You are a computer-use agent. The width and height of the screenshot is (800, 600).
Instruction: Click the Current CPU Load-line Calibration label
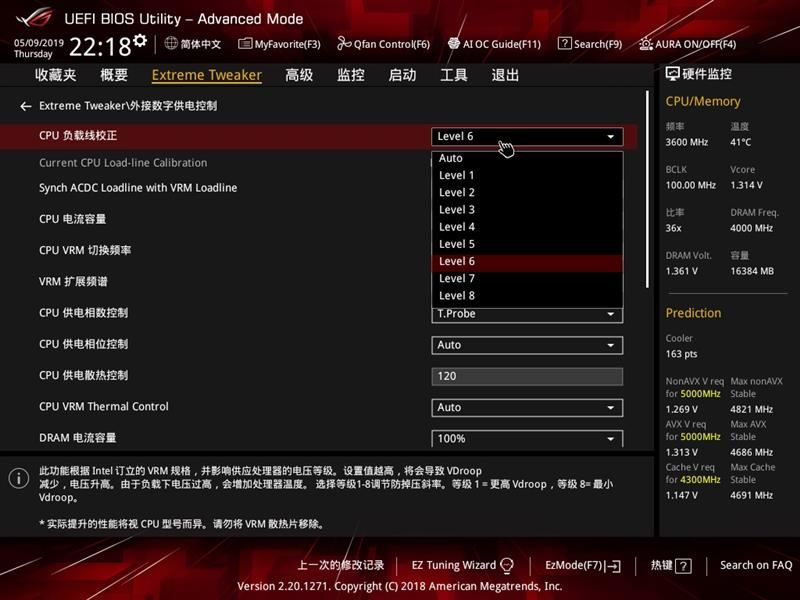123,163
